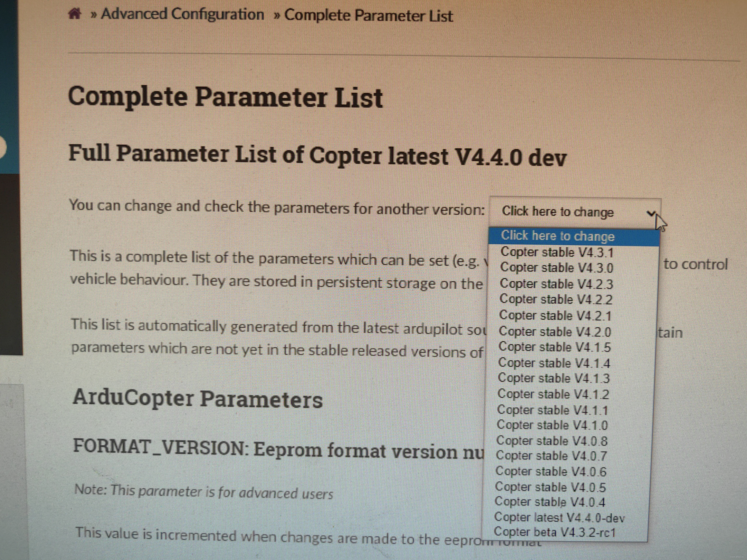The width and height of the screenshot is (747, 560).
Task: Choose Copter stable V4.2.1 option
Action: click(555, 315)
